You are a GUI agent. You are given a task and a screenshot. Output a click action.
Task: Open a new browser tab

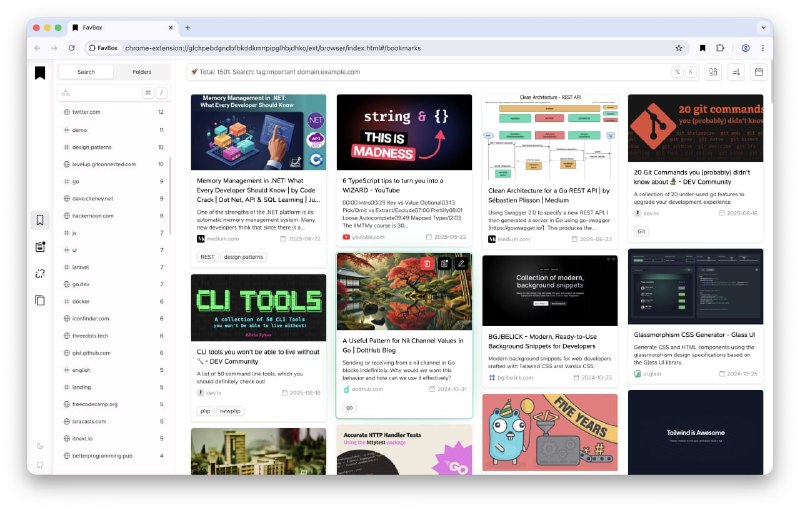click(187, 28)
